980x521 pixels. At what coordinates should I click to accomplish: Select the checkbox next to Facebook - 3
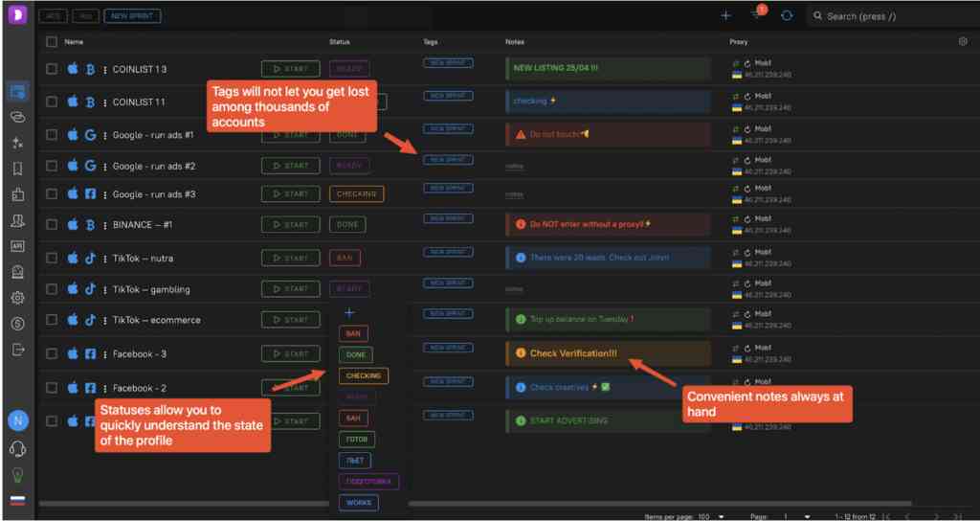tap(52, 354)
